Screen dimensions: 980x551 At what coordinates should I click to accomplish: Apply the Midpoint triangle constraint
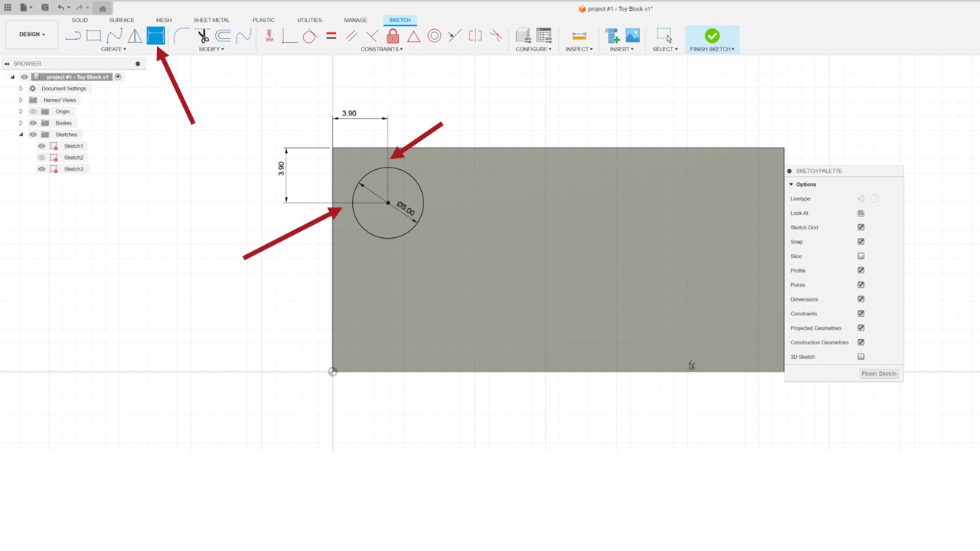tap(413, 35)
